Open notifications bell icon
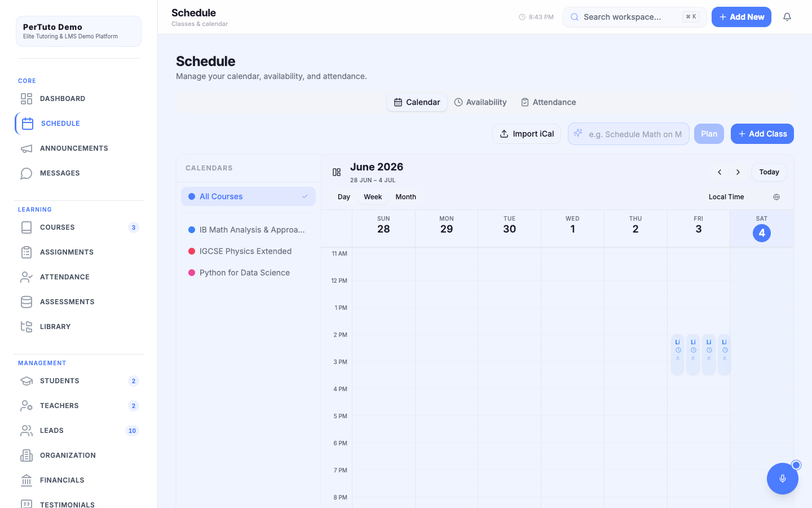812x508 pixels. [787, 17]
